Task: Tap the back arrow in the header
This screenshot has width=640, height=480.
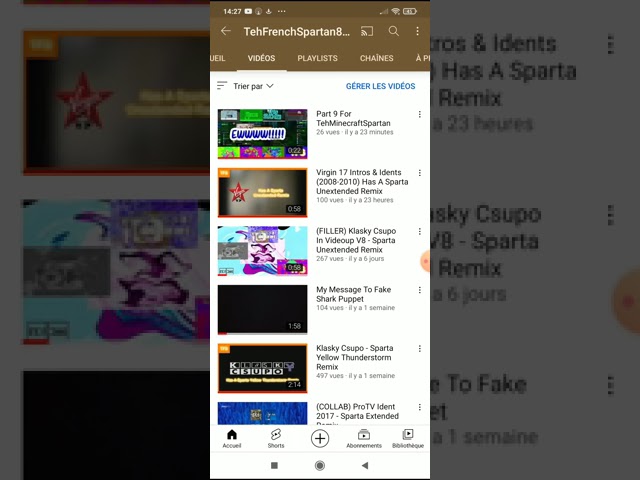Action: point(226,31)
